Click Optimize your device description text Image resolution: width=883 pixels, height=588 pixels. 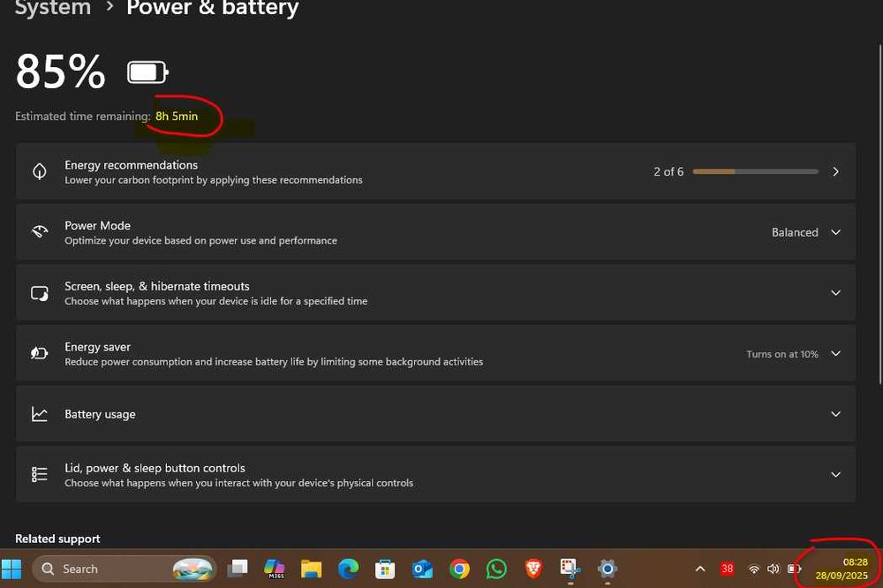click(200, 240)
